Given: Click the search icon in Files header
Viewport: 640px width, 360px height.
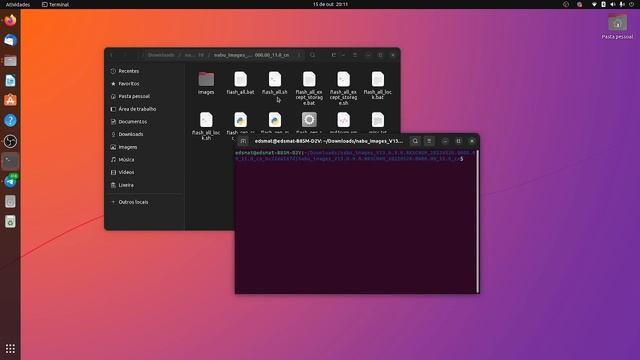Looking at the screenshot, I should (x=313, y=55).
